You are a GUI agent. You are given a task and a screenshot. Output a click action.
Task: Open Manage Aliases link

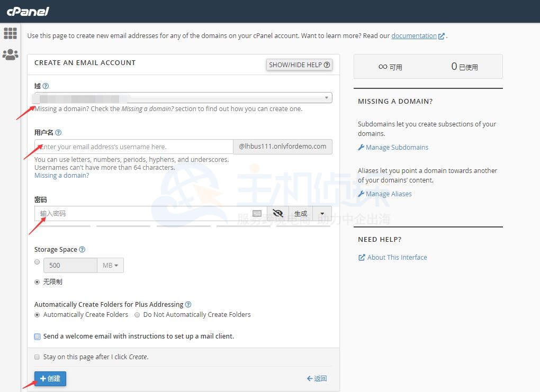[385, 194]
